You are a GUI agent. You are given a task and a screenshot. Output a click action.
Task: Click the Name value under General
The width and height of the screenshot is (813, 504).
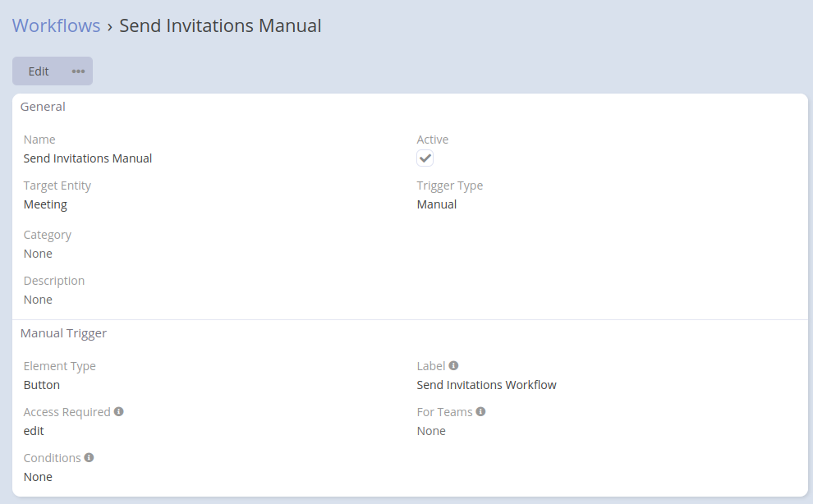tap(88, 158)
